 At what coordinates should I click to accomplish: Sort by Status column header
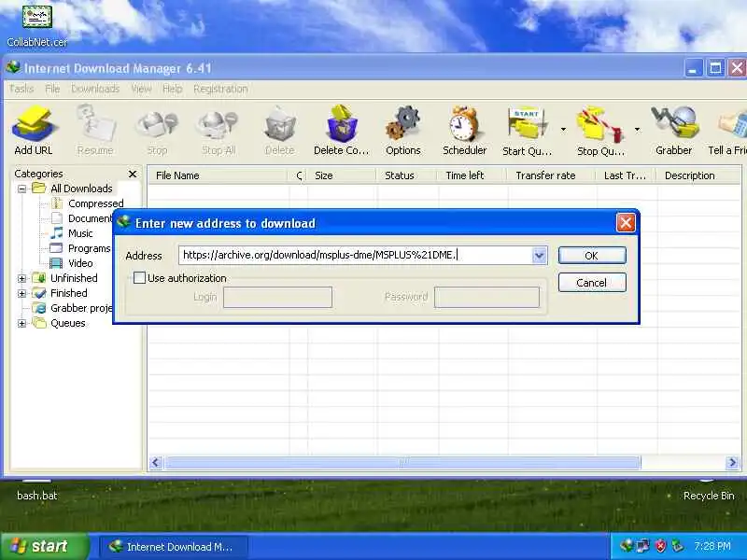406,175
